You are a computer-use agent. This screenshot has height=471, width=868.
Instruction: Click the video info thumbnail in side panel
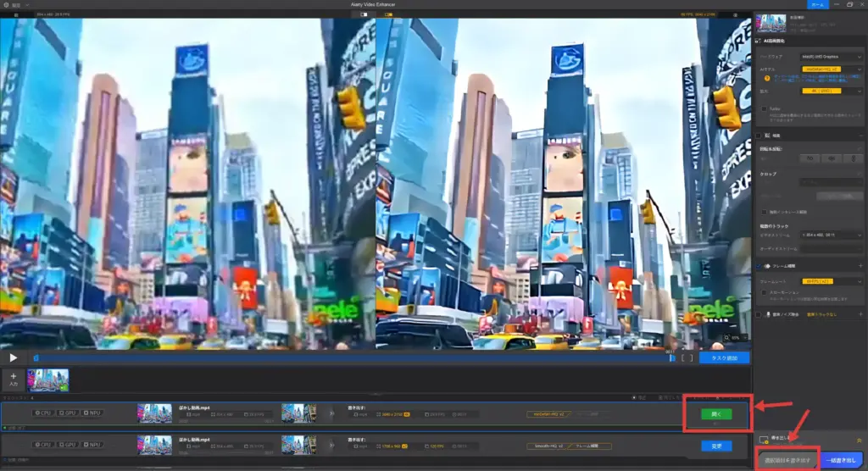(771, 23)
